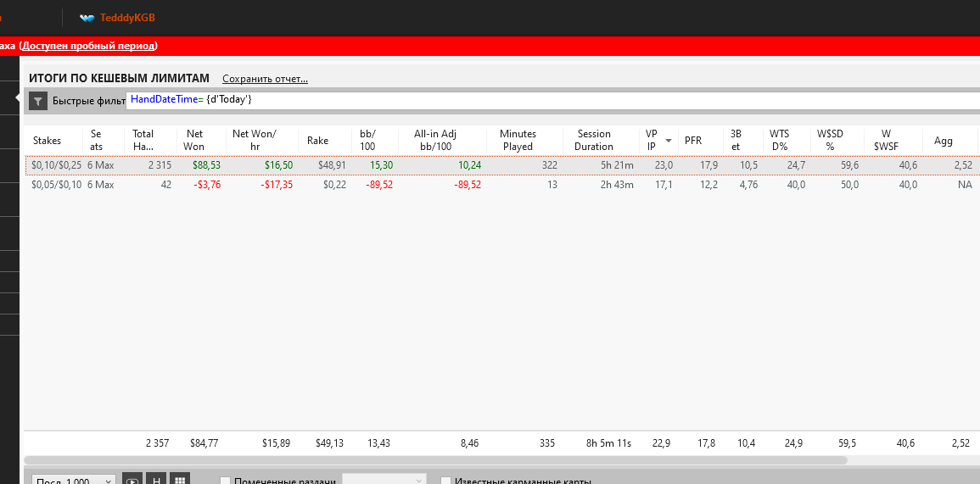This screenshot has width=980, height=484.
Task: Sort by the WTSD% column header
Action: (x=780, y=141)
